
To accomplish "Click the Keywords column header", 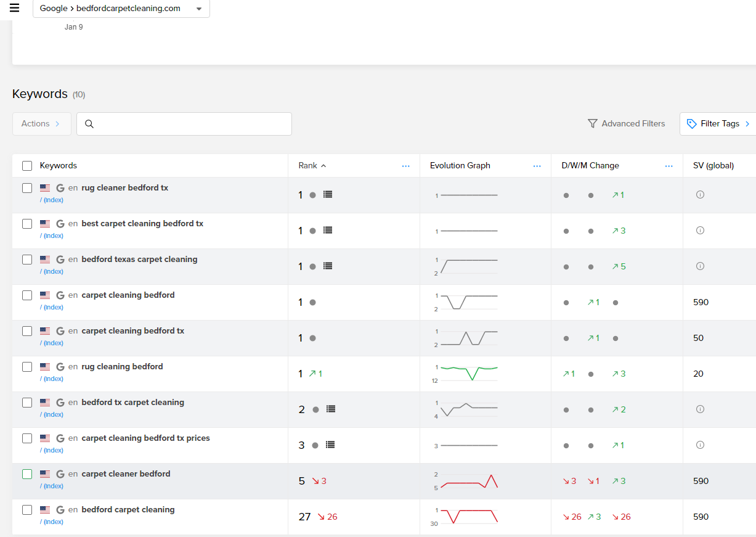I will pos(59,166).
